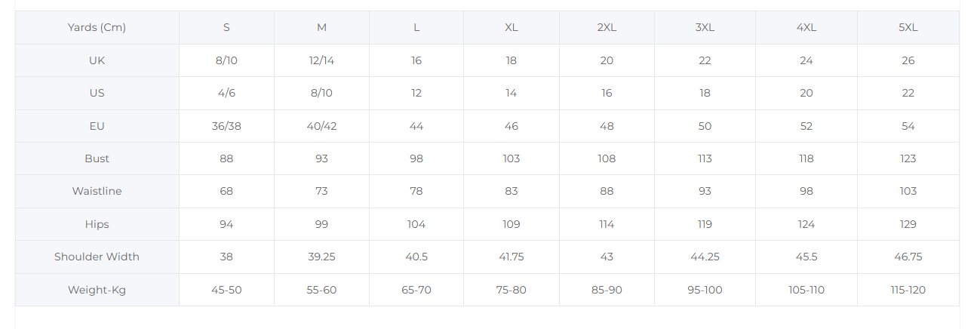Select Hips value 129

pos(908,224)
